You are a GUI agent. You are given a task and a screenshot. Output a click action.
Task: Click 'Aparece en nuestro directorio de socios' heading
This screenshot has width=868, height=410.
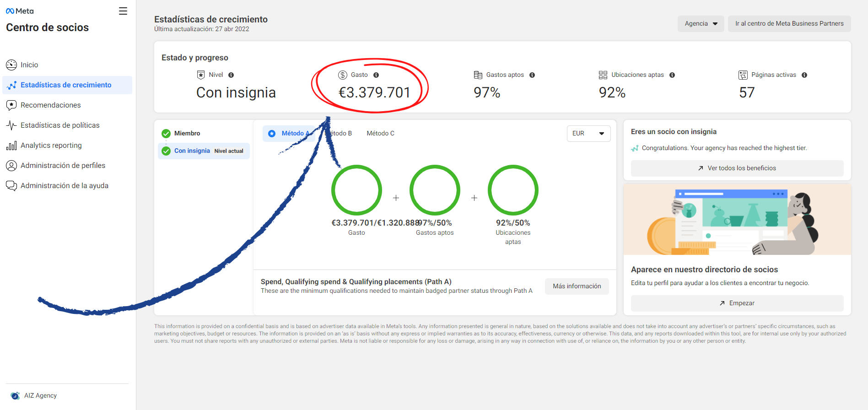tap(705, 270)
